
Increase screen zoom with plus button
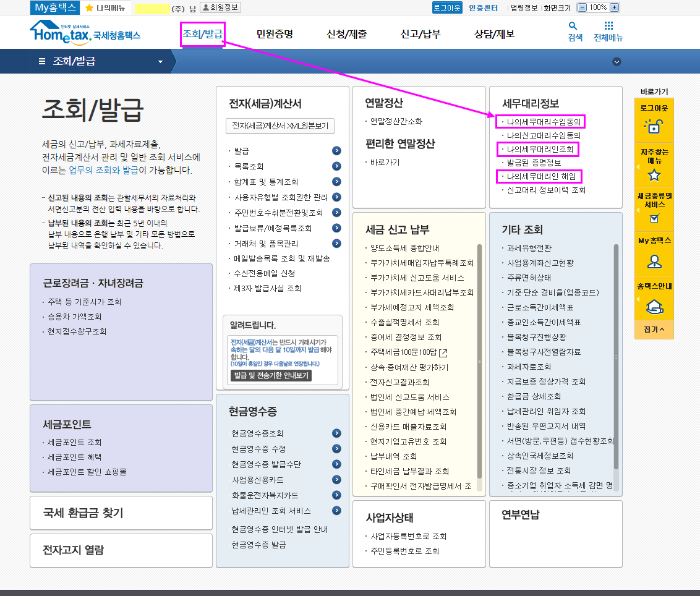pyautogui.click(x=614, y=7)
